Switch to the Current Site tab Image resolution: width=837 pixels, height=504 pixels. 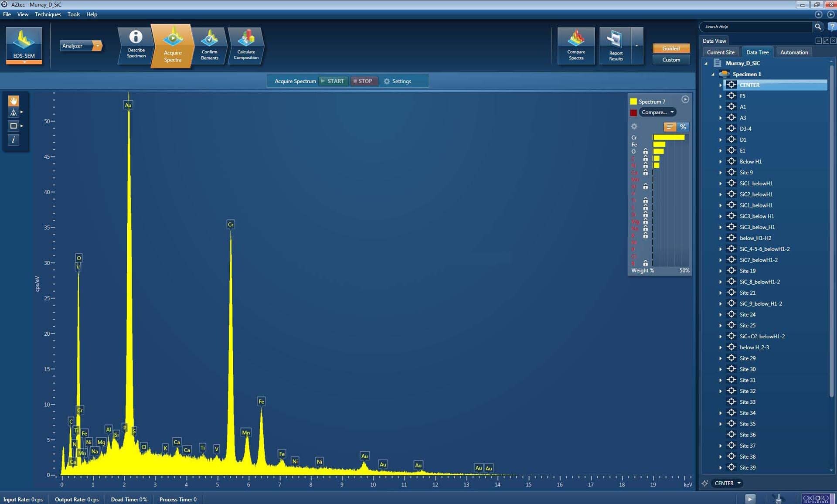[x=721, y=52]
